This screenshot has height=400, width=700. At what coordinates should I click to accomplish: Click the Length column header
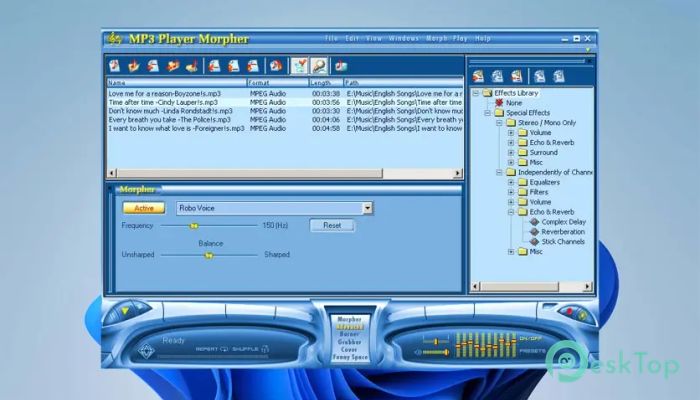click(326, 83)
